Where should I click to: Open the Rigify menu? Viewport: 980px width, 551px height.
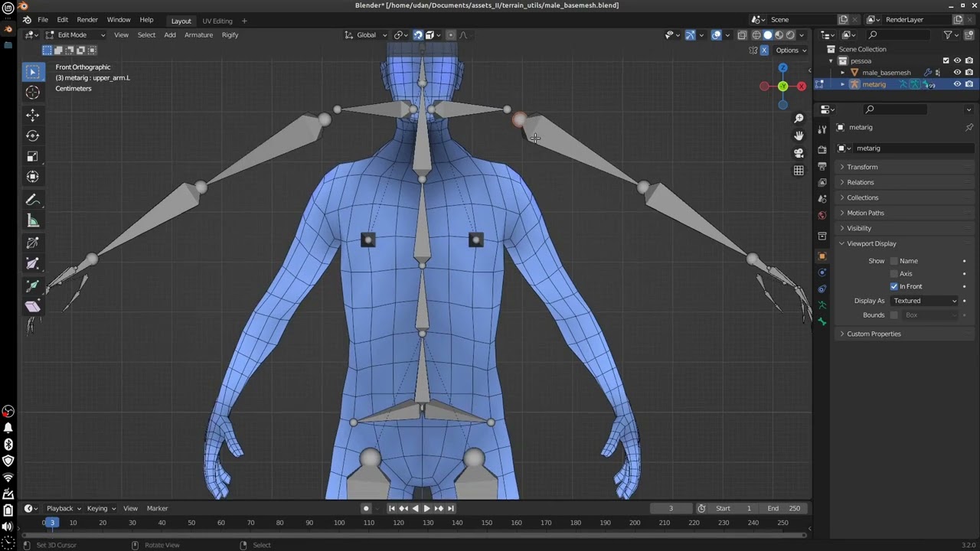(230, 34)
